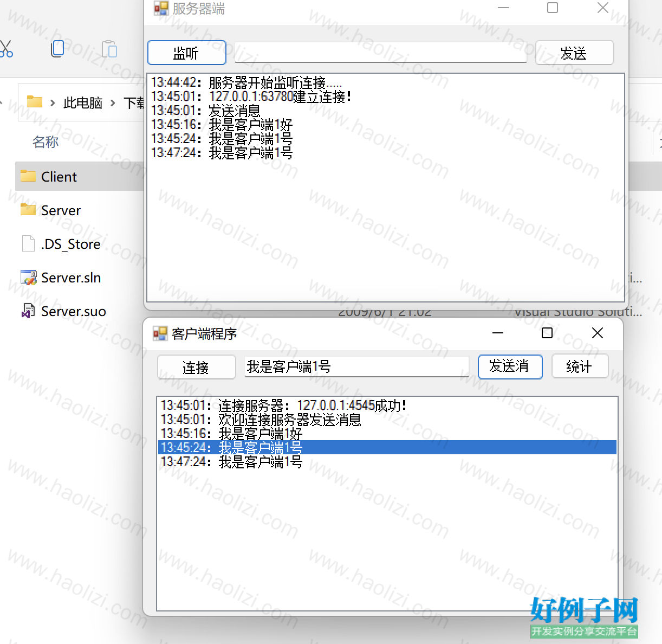Click the Client folder icon
This screenshot has height=644, width=662.
click(28, 176)
